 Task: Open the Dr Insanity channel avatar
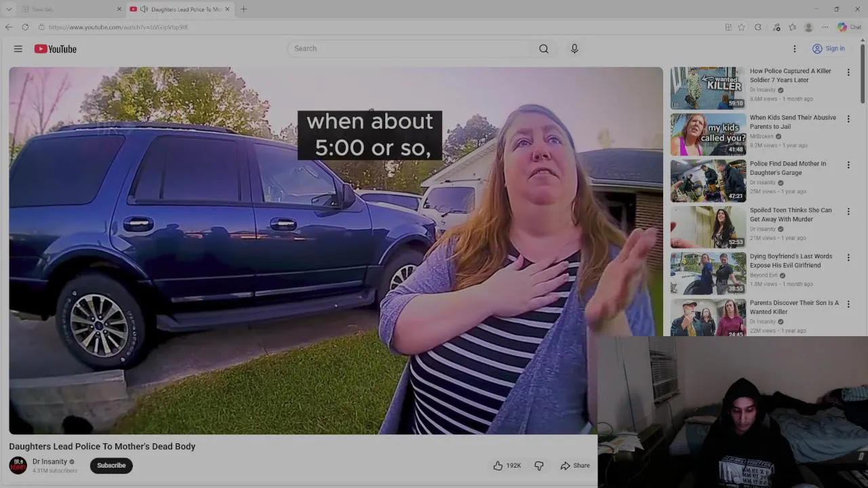click(18, 466)
